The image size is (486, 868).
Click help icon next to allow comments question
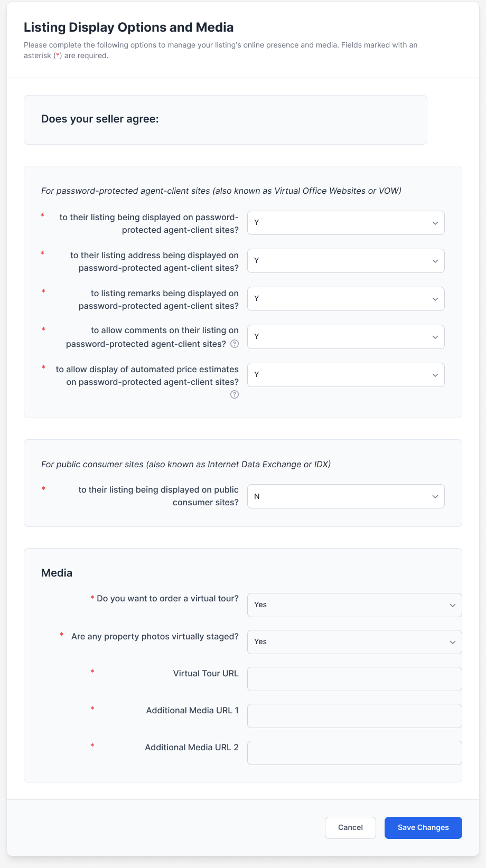coord(235,344)
